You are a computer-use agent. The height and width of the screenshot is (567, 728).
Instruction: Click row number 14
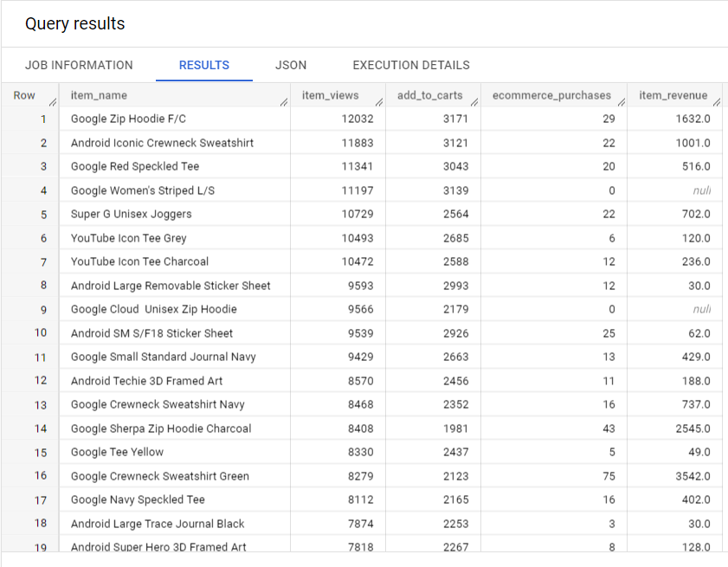[x=41, y=428]
